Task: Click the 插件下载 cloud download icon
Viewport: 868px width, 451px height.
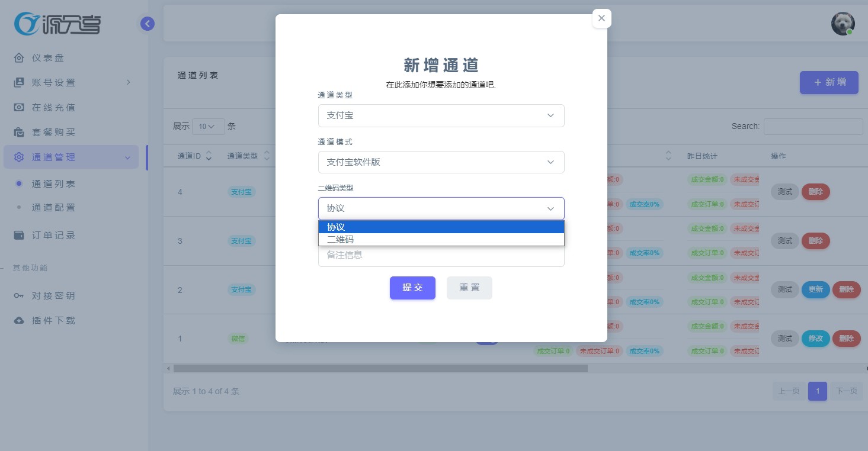Action: (19, 320)
